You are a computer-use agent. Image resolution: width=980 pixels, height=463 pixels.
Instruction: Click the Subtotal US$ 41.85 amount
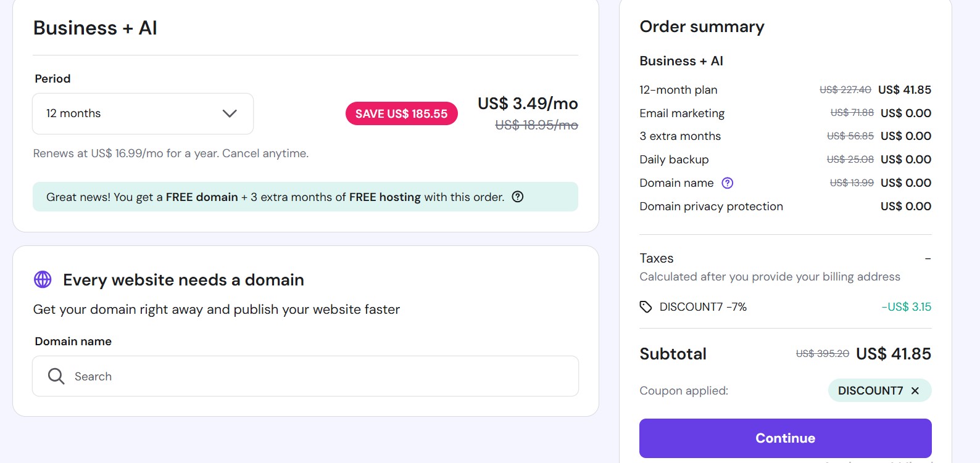[893, 354]
